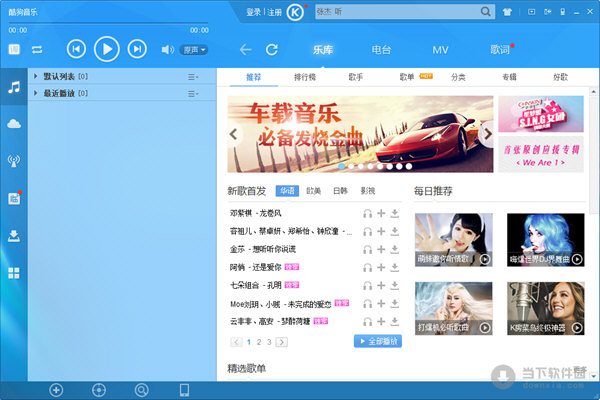This screenshot has height=400, width=600.
Task: Focus the song search input field
Action: click(x=397, y=12)
